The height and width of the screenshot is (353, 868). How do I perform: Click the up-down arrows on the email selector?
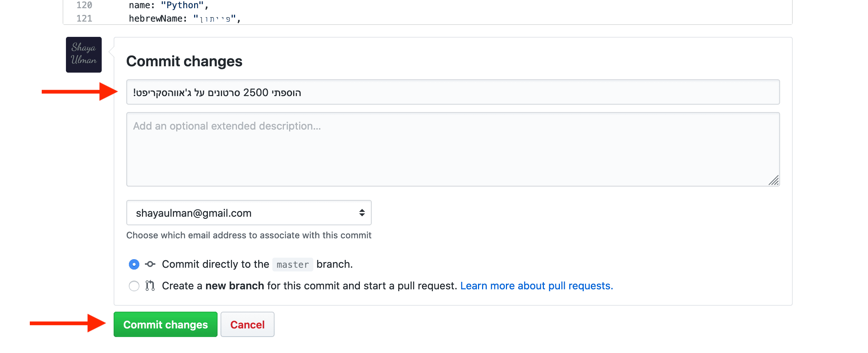pos(362,213)
